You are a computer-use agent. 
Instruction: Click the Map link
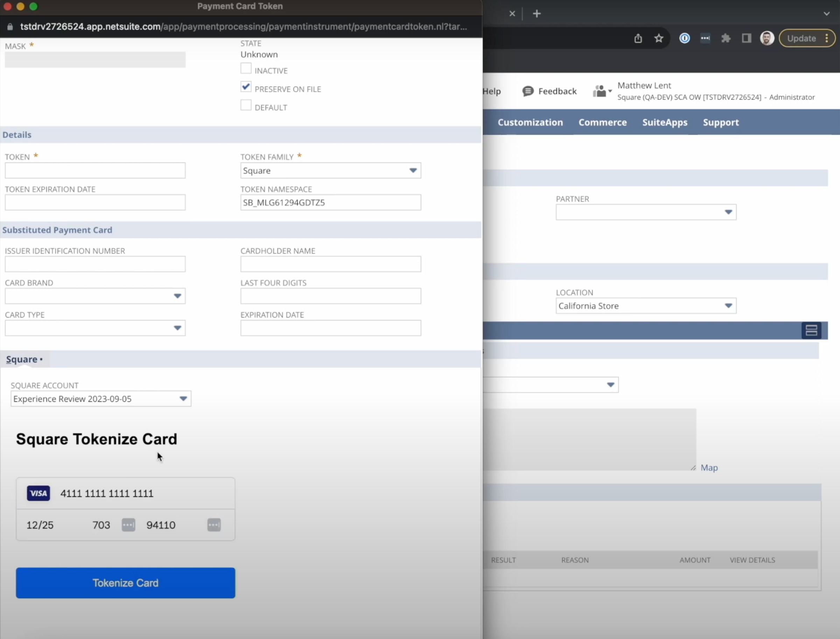[709, 467]
